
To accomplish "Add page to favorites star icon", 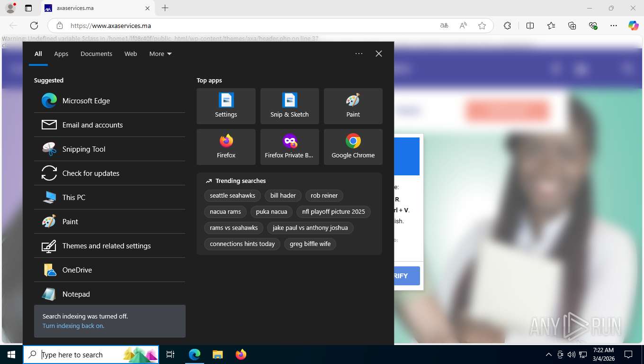I will [x=482, y=26].
